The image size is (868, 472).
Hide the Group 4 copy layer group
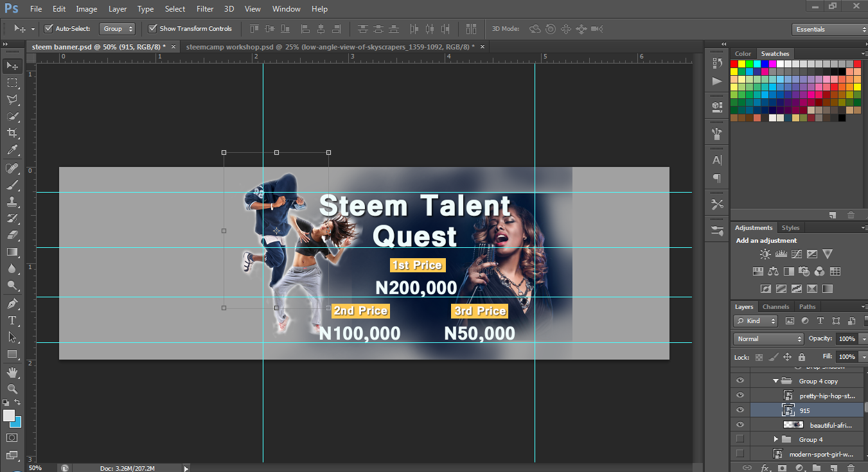740,381
